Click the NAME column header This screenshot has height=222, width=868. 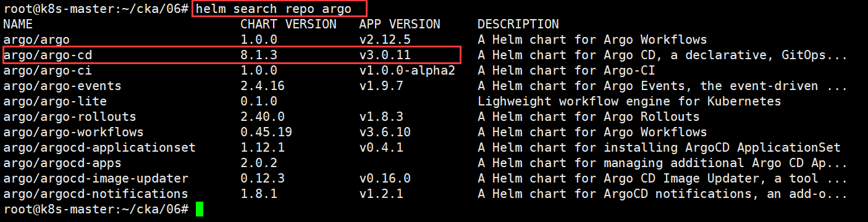(x=18, y=25)
